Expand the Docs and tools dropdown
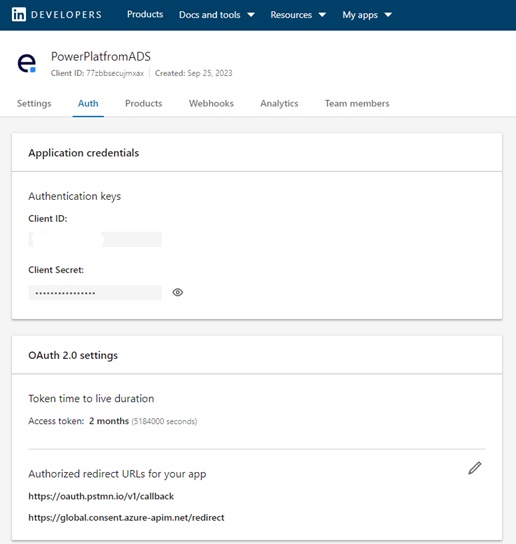 coord(217,15)
